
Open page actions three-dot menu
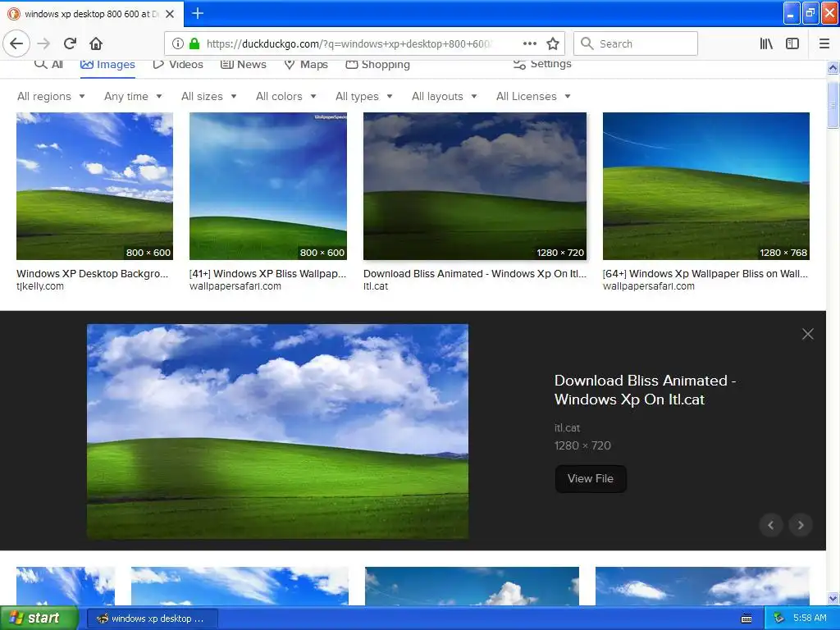click(x=529, y=43)
